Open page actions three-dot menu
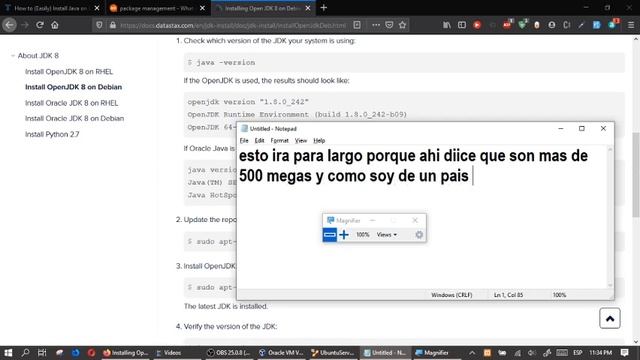The width and height of the screenshot is (640, 360). (376, 25)
